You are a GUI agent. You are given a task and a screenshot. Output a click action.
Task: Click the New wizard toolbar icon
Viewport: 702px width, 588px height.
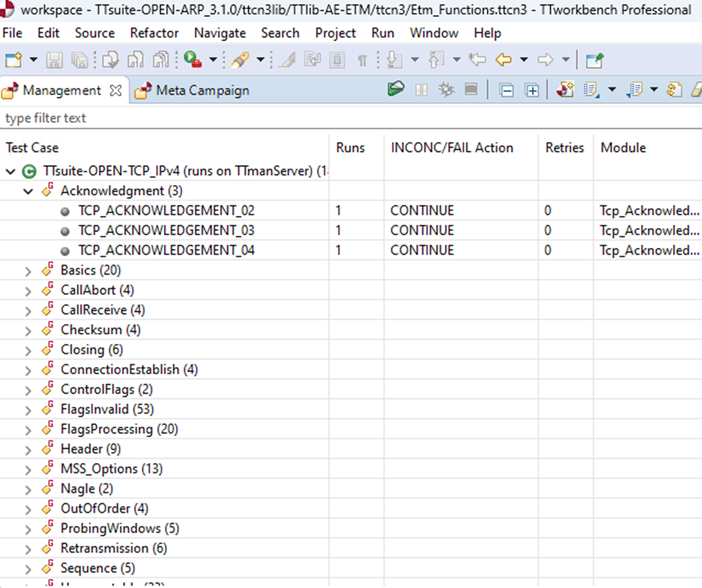(x=13, y=61)
